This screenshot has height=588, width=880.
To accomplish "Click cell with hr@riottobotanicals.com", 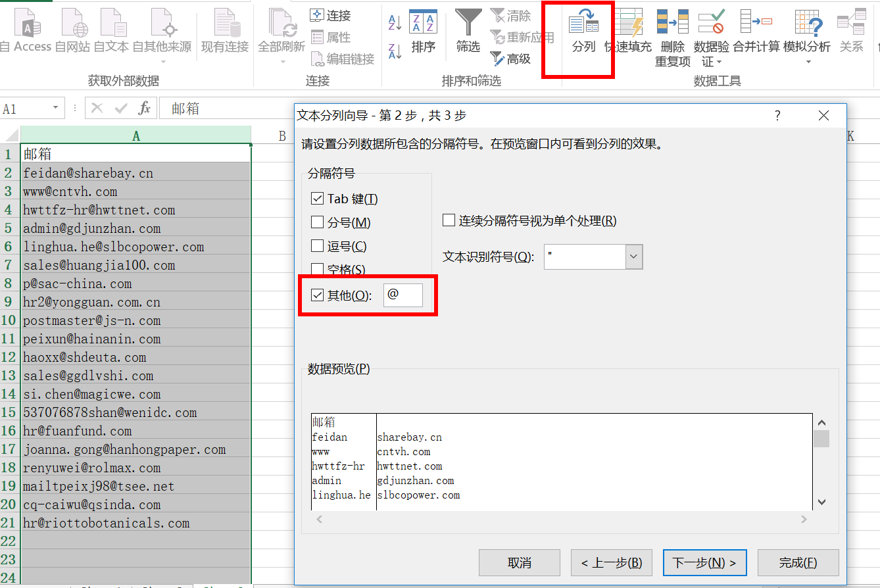I will tap(136, 523).
